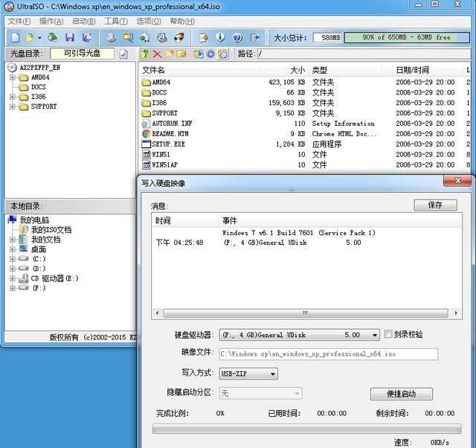Enable the 刻录校验 verify checkbox
This screenshot has width=476, height=448.
388,334
